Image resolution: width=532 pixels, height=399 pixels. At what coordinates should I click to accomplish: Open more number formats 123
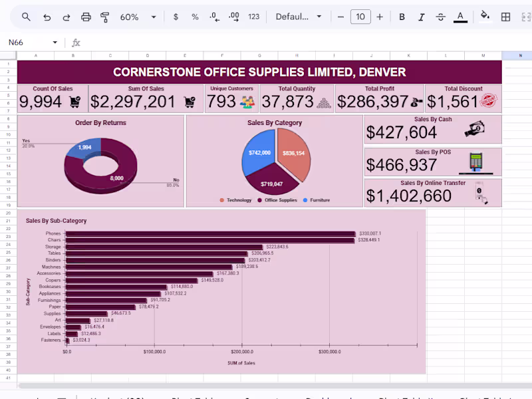253,17
